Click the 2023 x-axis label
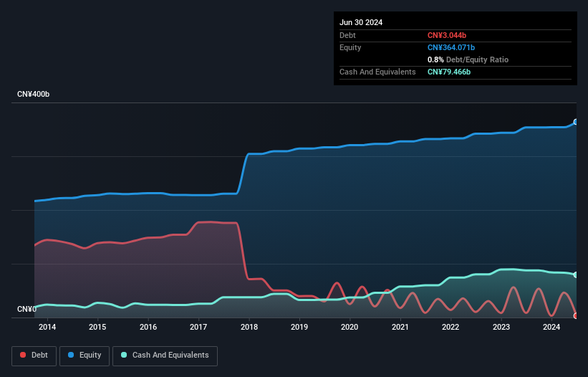This screenshot has width=588, height=377. (x=501, y=327)
